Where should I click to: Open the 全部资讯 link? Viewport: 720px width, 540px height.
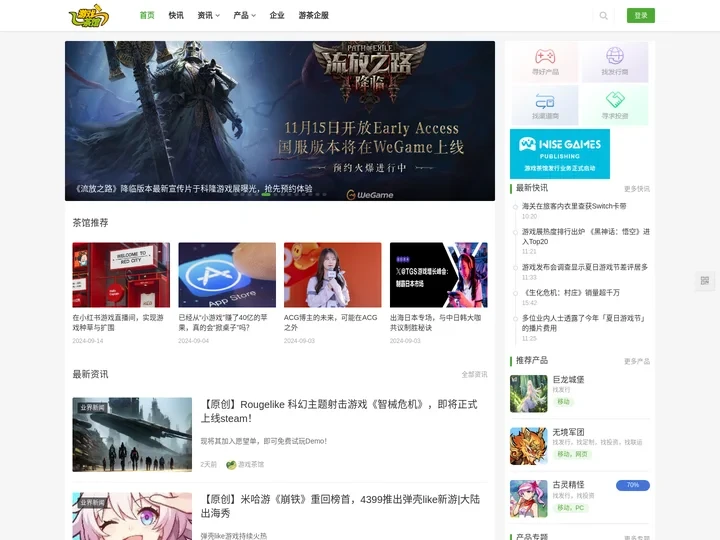pyautogui.click(x=474, y=375)
